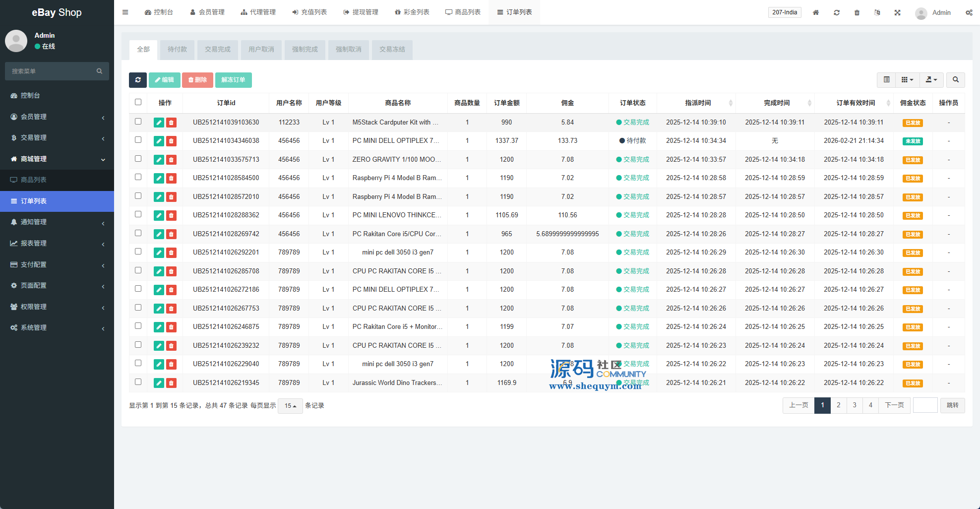The image size is (980, 509).
Task: Click the 解冻订单 button
Action: (233, 80)
